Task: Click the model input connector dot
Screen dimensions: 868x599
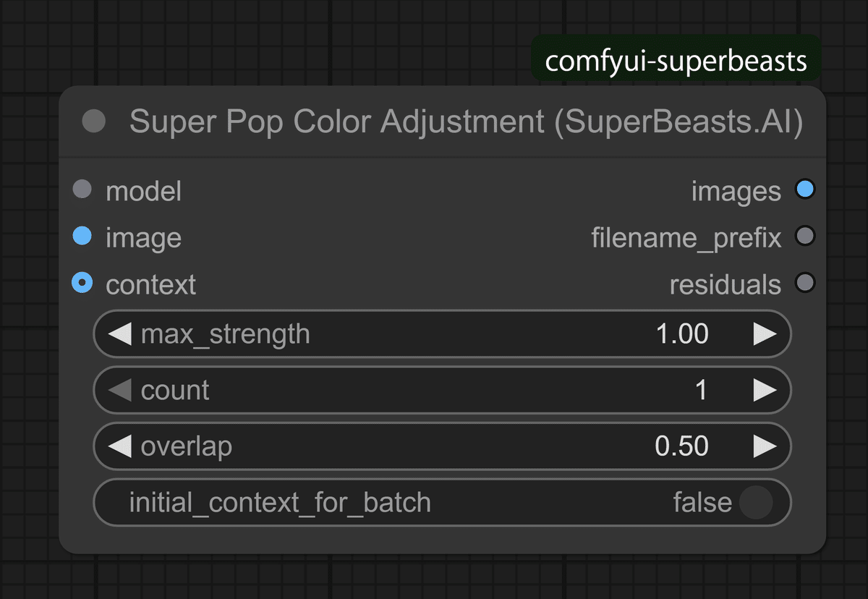Action: point(82,190)
